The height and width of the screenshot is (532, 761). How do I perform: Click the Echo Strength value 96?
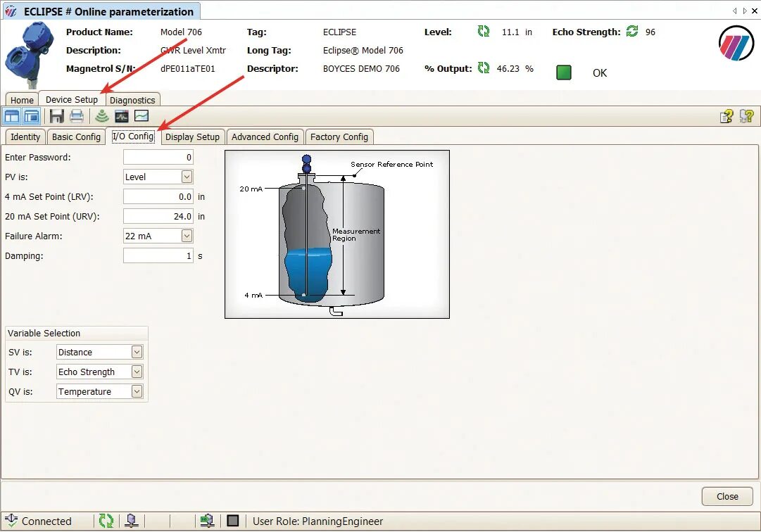click(650, 32)
